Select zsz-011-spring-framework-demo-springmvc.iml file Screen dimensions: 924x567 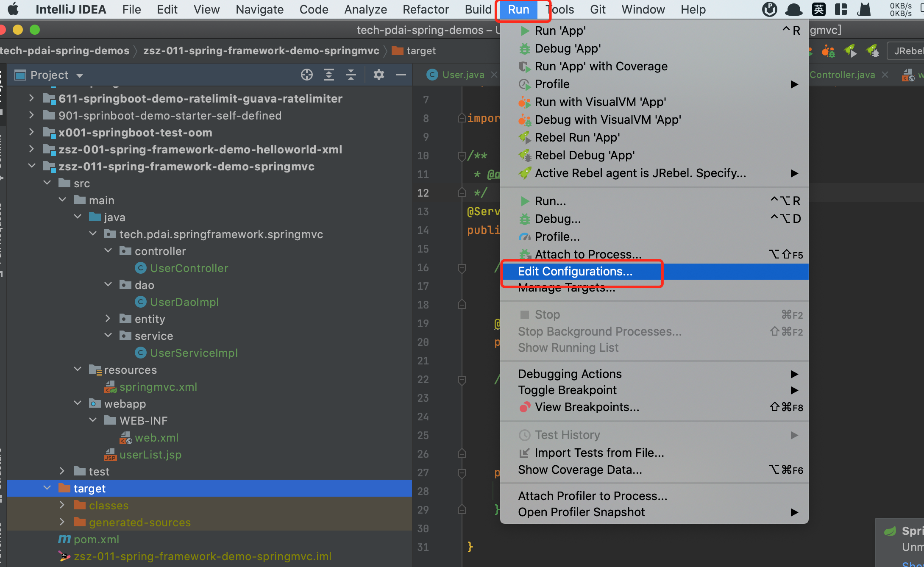202,556
